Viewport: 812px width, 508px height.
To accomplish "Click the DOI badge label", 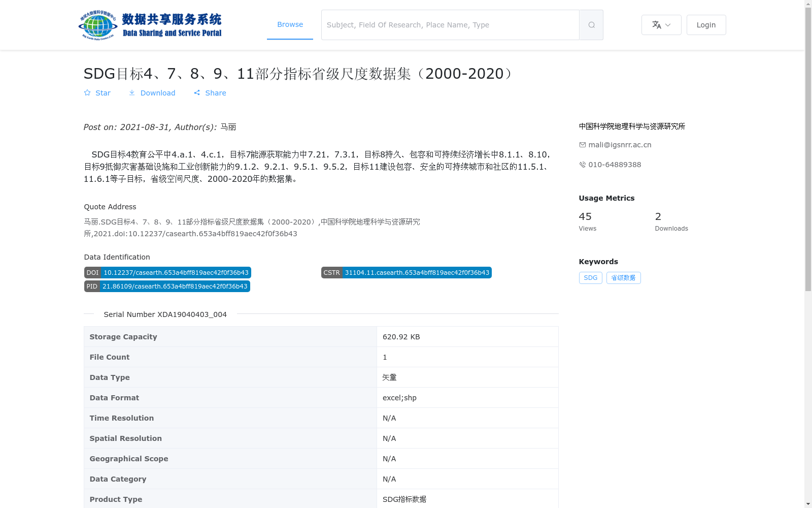I will (x=92, y=272).
